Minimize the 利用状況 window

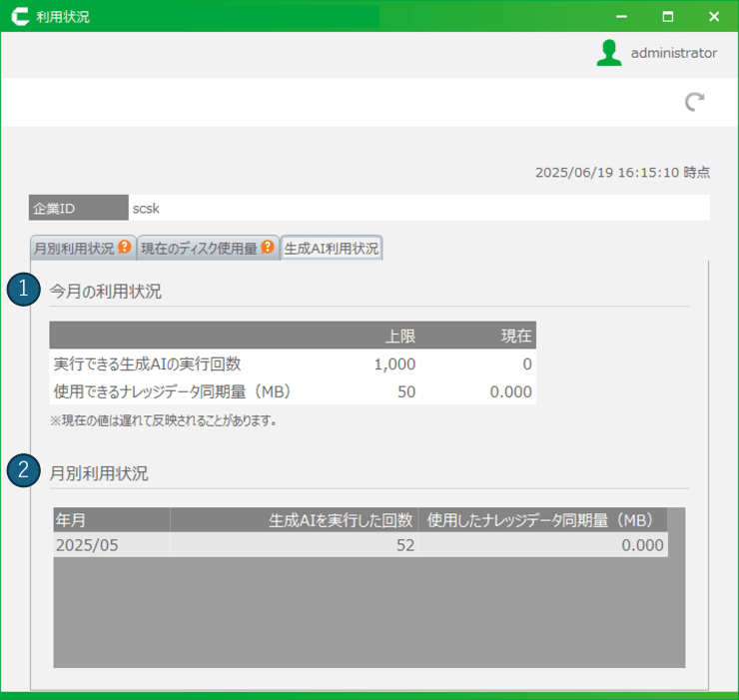coord(621,17)
